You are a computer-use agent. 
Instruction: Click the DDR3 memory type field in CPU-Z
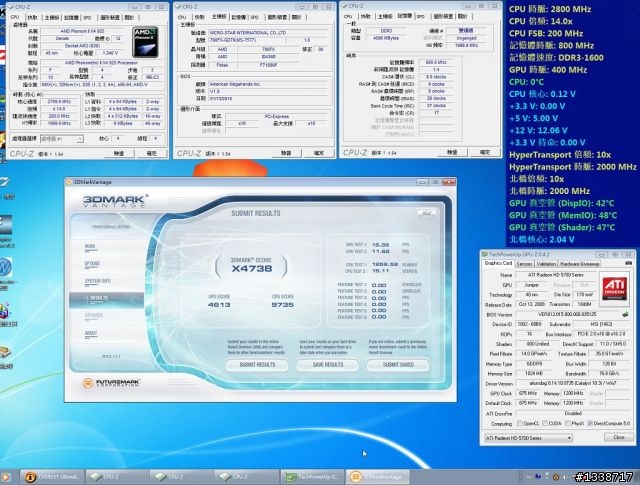386,31
